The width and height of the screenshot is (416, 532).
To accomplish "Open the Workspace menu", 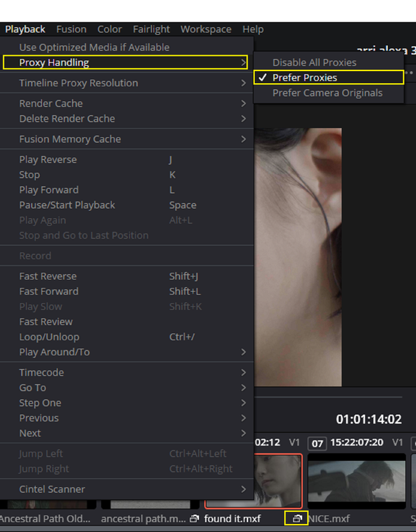I will (206, 29).
